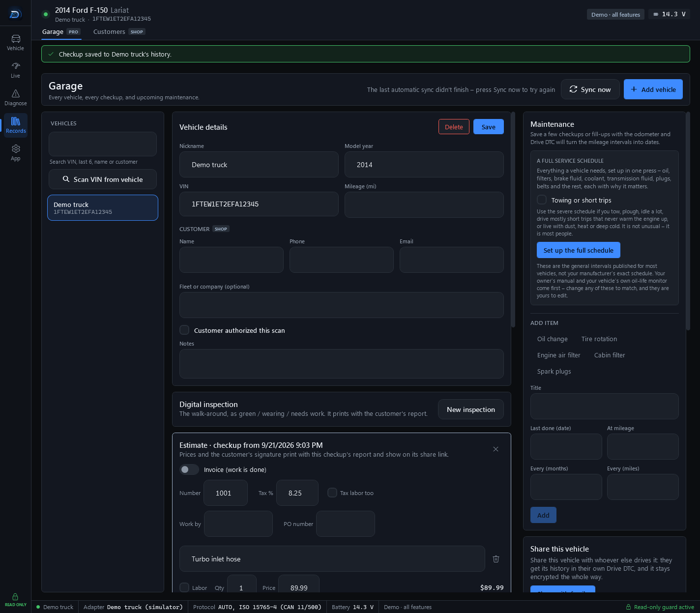The width and height of the screenshot is (700, 613).
Task: Click the Demo · all features badge
Action: pyautogui.click(x=615, y=14)
